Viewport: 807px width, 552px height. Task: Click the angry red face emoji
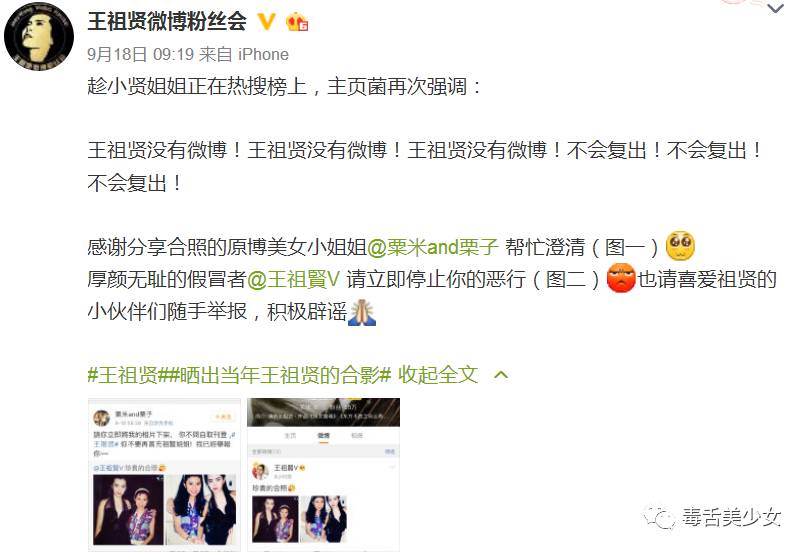[x=621, y=278]
